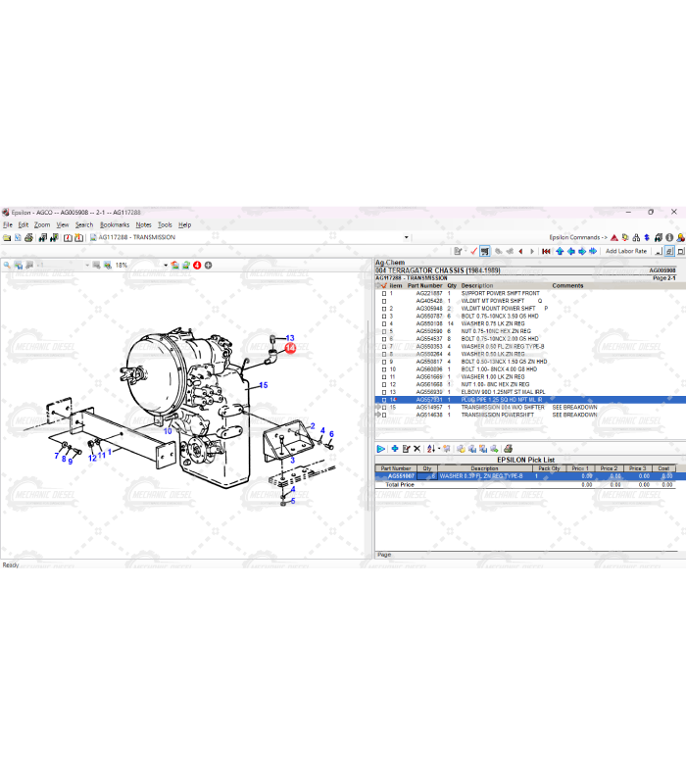Click the open folder icon in the toolbar
Viewport: 686px width, 784px height.
(7, 237)
